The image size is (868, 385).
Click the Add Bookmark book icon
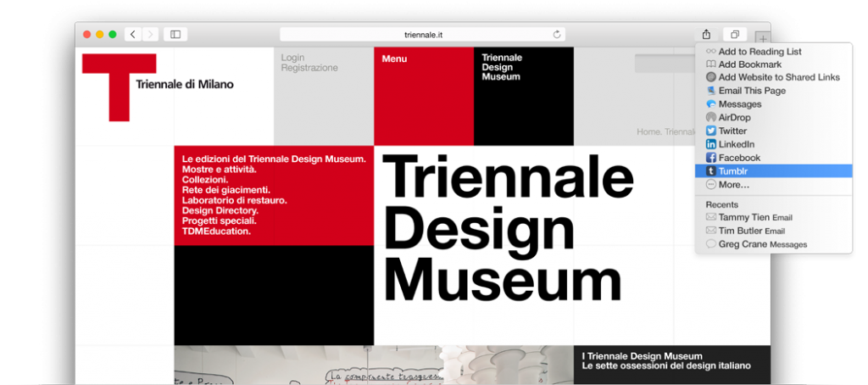pos(711,64)
